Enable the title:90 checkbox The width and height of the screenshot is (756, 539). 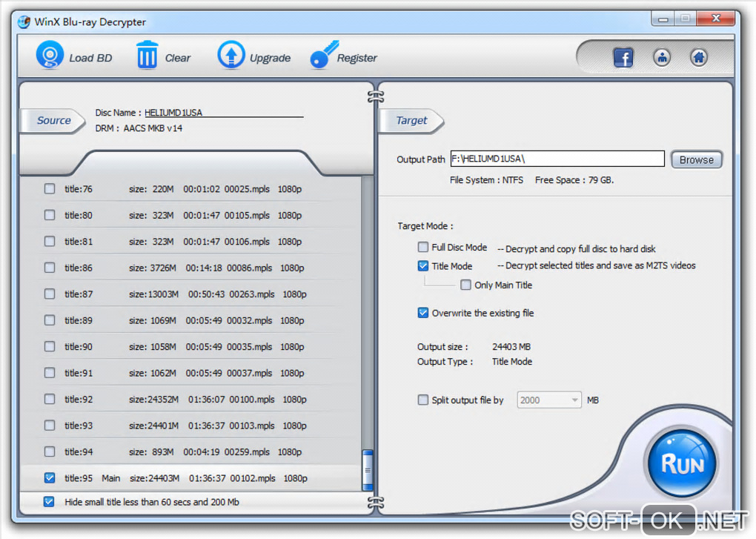coord(50,346)
